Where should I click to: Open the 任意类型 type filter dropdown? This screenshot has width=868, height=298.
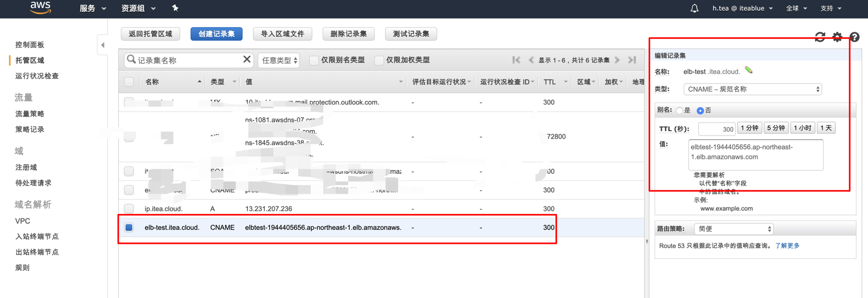(280, 60)
